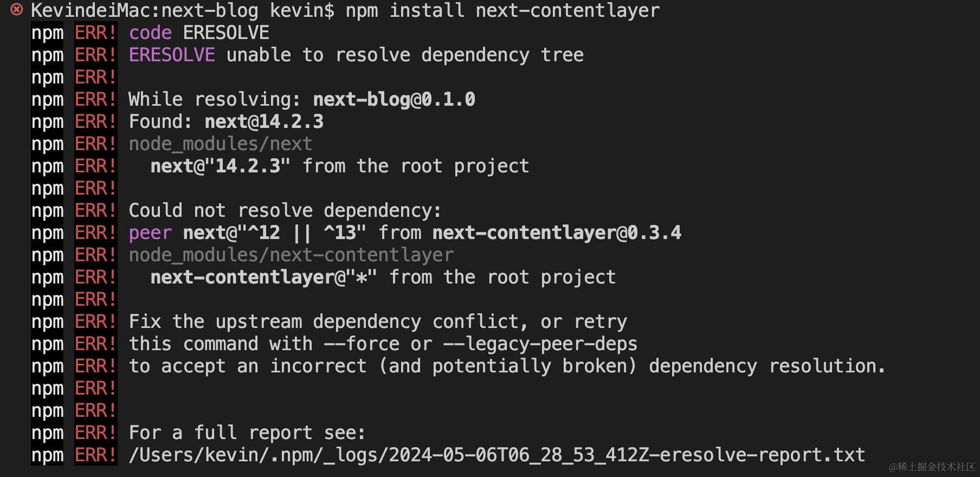Click the "Could not resolve dependency:" message

pyautogui.click(x=285, y=210)
